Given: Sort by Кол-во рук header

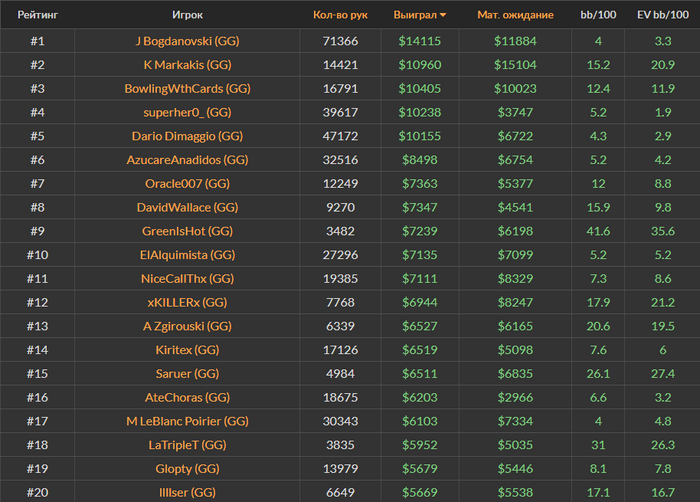Looking at the screenshot, I should (340, 16).
